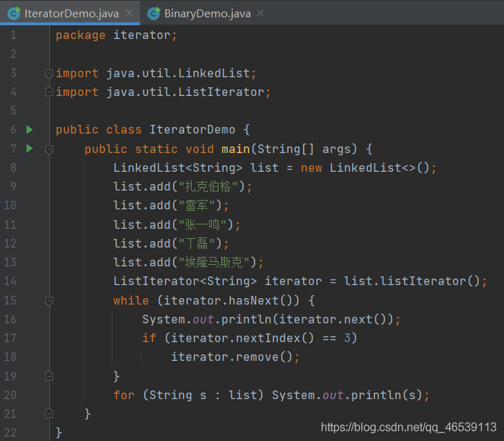504x441 pixels.
Task: Click the Java class icon on BinaryDemo.java tab
Action: (x=154, y=13)
